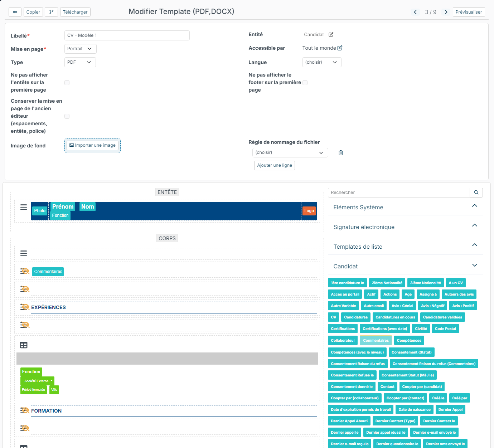Expand the Templates de liste section
The height and width of the screenshot is (448, 494).
coord(405,247)
